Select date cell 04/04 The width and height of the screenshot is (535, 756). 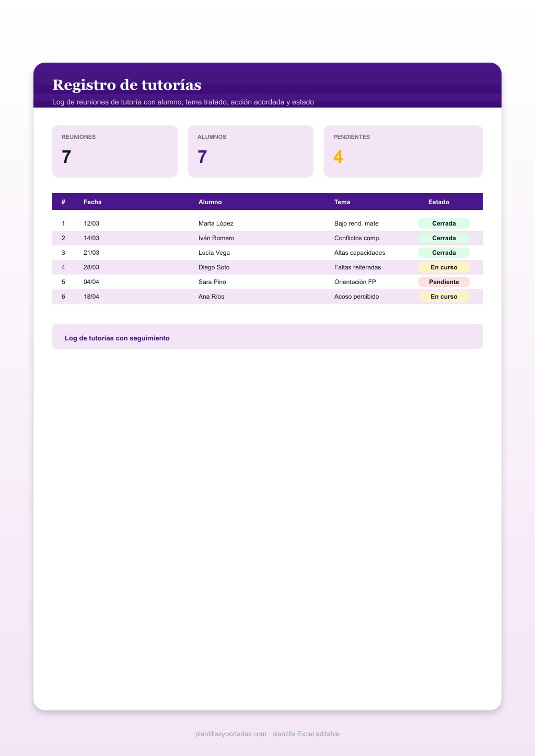91,282
